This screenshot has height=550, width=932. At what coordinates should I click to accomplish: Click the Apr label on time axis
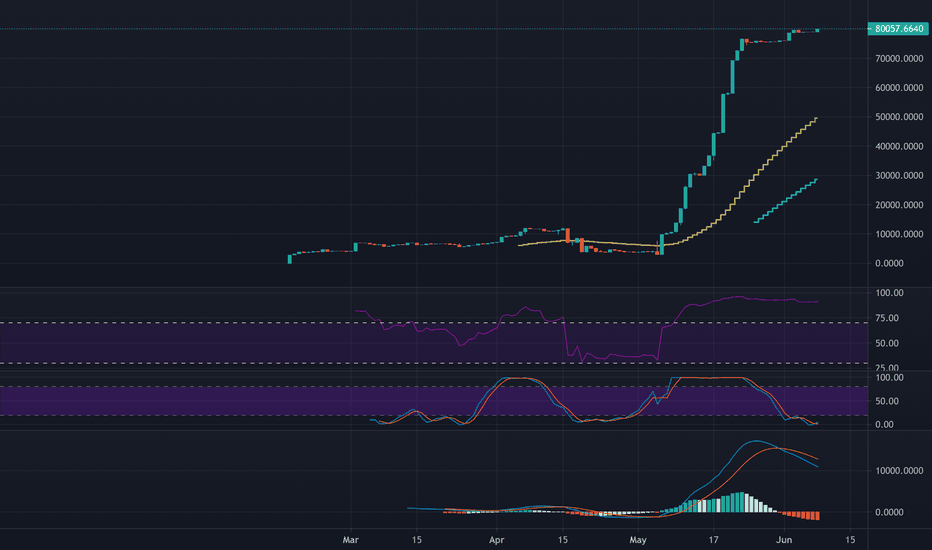coord(496,540)
